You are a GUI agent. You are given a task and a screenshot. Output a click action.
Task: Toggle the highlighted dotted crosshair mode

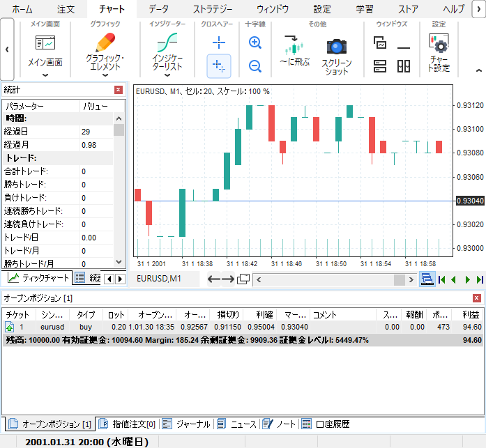pos(219,66)
